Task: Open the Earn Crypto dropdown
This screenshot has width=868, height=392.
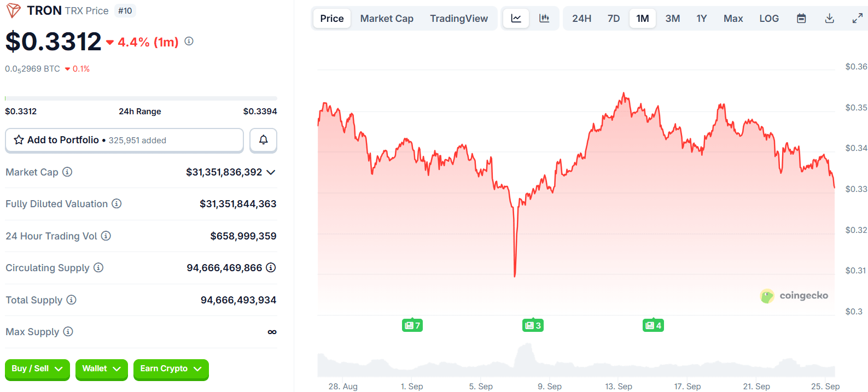Action: 171,369
